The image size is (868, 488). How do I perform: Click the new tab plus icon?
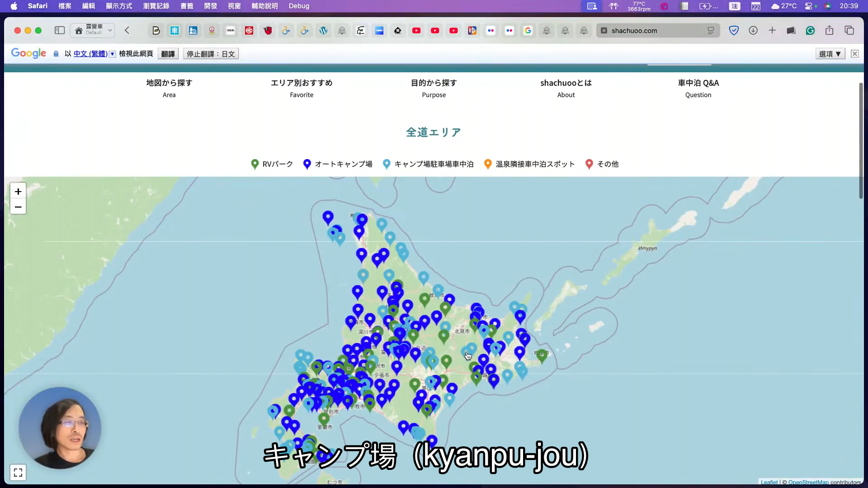pyautogui.click(x=772, y=30)
